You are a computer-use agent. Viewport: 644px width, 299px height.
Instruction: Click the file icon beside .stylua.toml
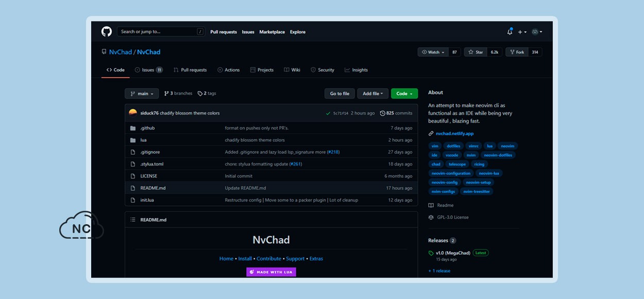132,164
